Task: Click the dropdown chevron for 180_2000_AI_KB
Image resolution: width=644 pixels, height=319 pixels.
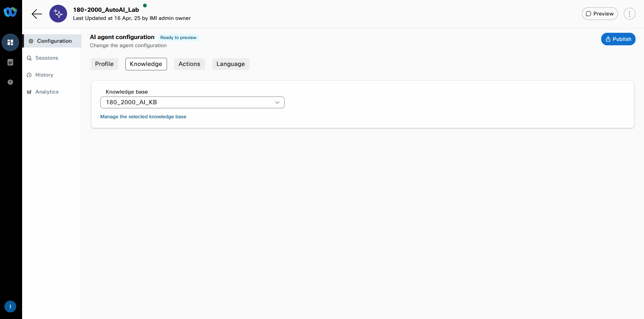Action: click(277, 102)
